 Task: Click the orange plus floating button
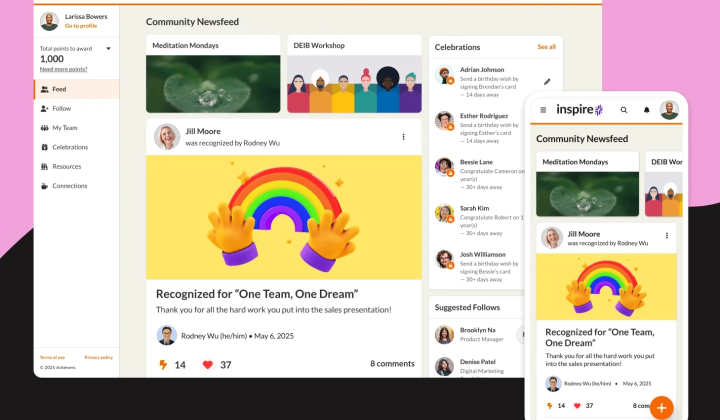click(x=661, y=407)
